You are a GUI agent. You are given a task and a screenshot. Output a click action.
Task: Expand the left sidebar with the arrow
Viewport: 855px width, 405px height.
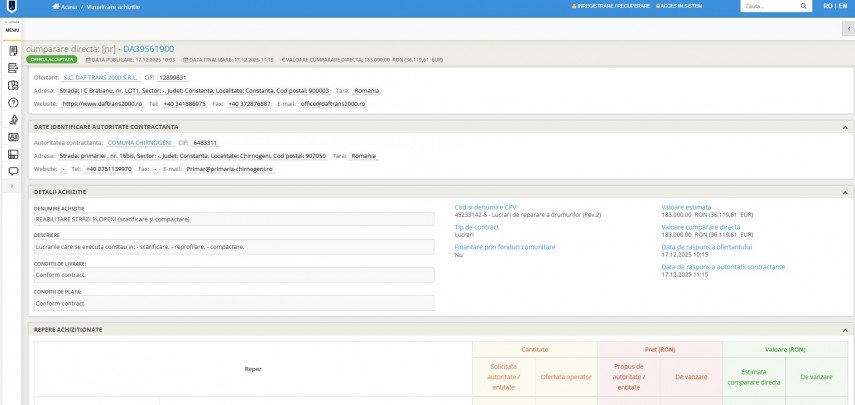[x=12, y=187]
